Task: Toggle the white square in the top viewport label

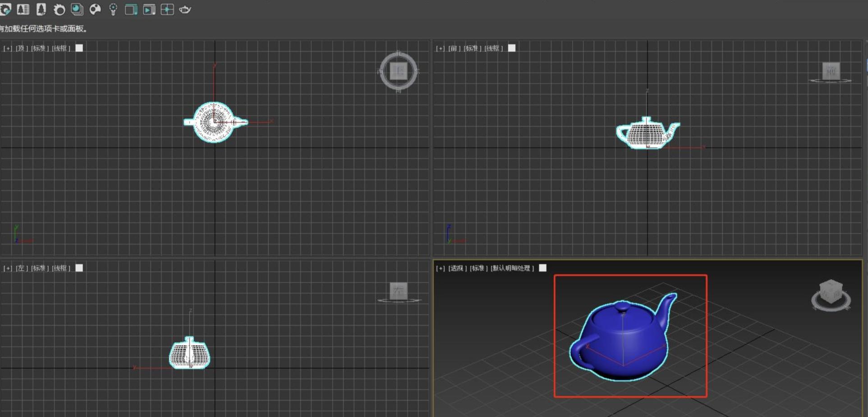Action: click(x=79, y=48)
